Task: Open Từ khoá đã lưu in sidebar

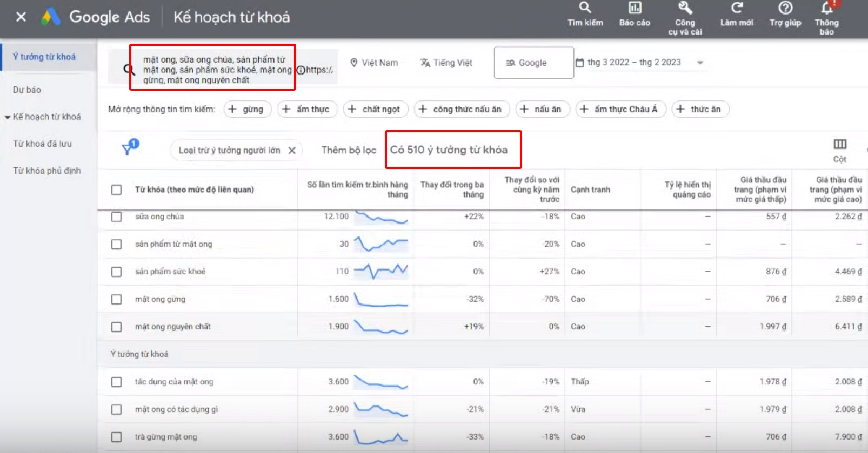Action: [42, 144]
